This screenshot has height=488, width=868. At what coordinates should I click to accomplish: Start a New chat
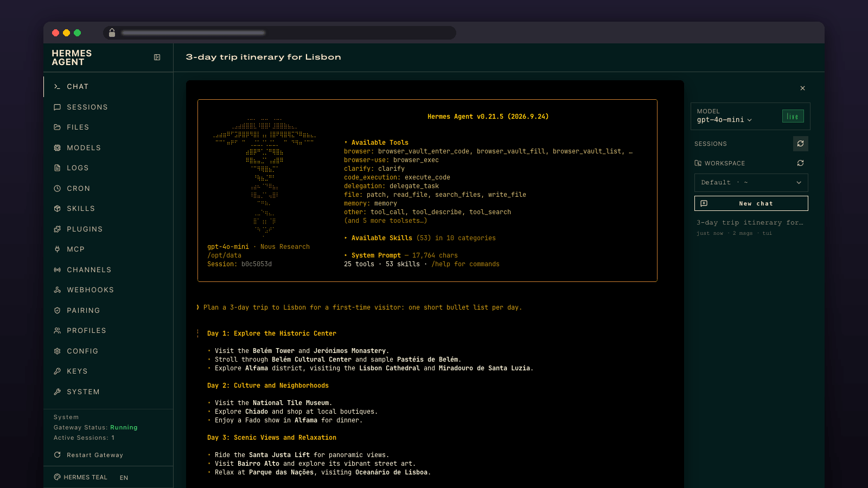coord(751,203)
